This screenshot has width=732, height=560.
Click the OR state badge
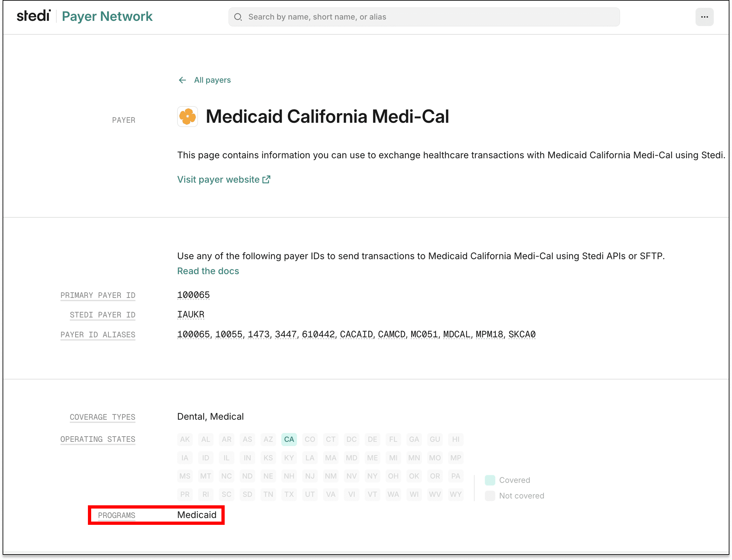[435, 476]
